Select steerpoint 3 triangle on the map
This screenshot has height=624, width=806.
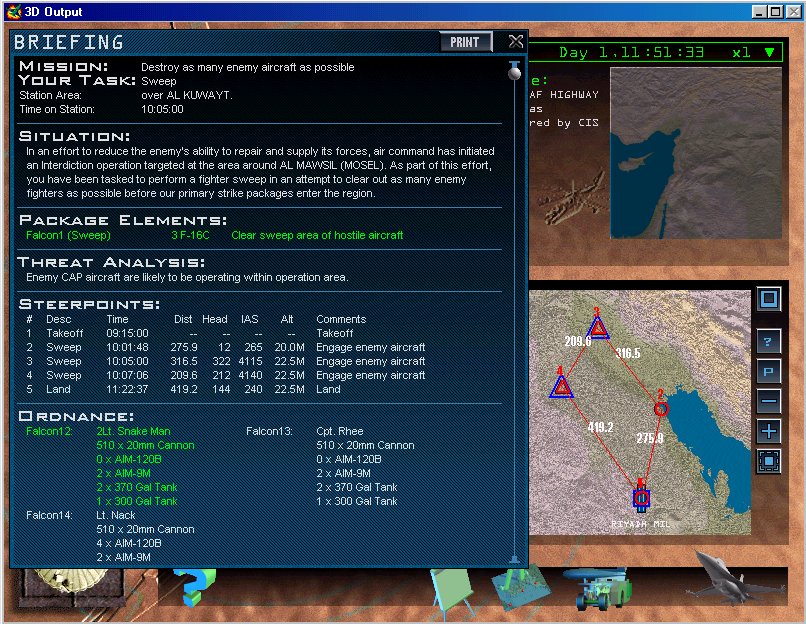click(x=598, y=328)
